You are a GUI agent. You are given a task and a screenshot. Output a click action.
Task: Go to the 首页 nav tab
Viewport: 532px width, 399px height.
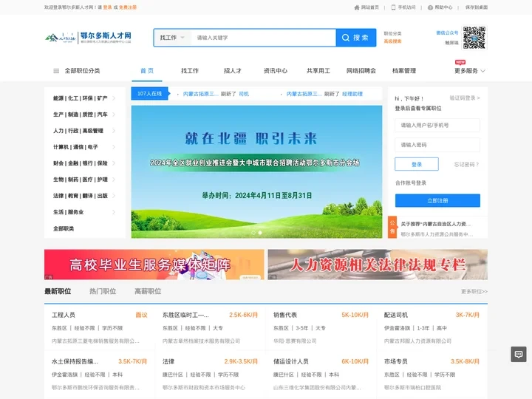click(x=147, y=71)
